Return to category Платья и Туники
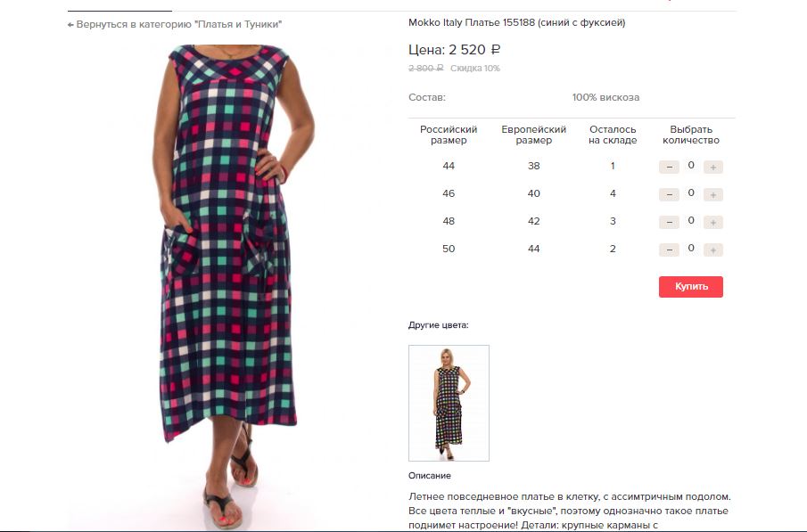This screenshot has width=807, height=532. pos(175,24)
